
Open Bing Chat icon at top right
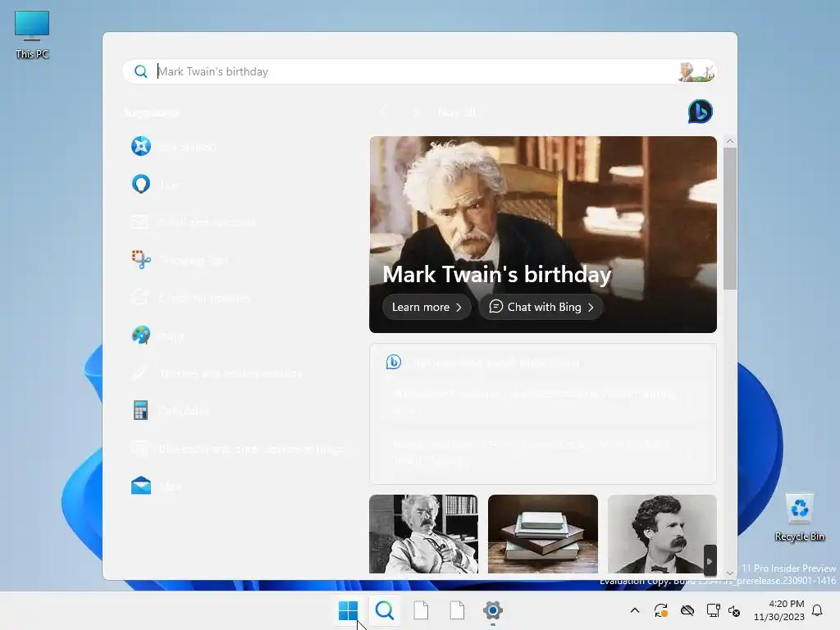701,112
